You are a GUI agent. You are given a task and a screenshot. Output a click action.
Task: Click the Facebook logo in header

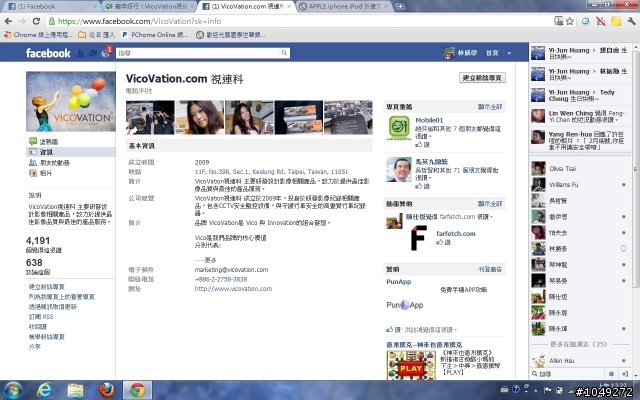click(x=48, y=53)
